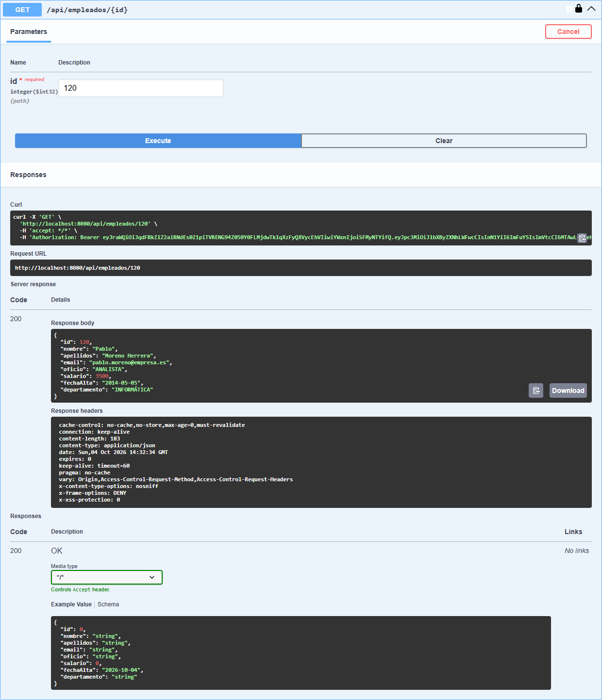Click the GET method badge
Screen dimensions: 602x700
click(22, 10)
